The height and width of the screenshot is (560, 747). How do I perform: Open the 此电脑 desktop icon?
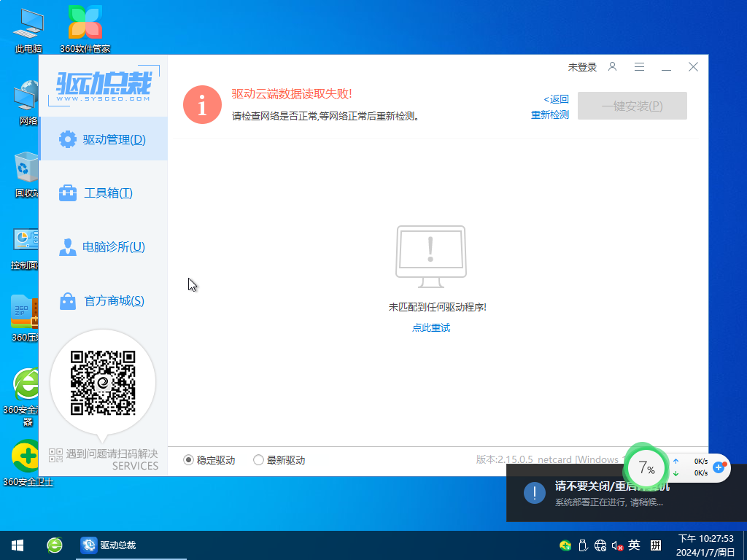point(28,30)
